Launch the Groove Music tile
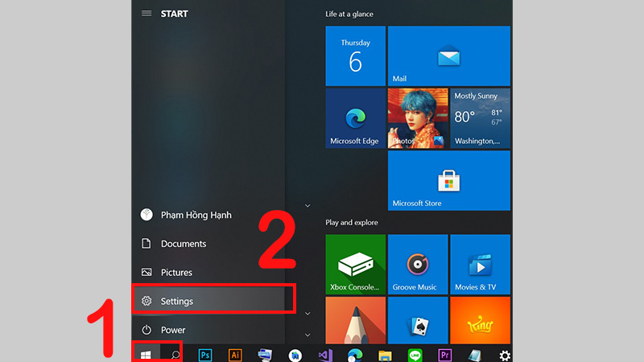 (x=418, y=265)
